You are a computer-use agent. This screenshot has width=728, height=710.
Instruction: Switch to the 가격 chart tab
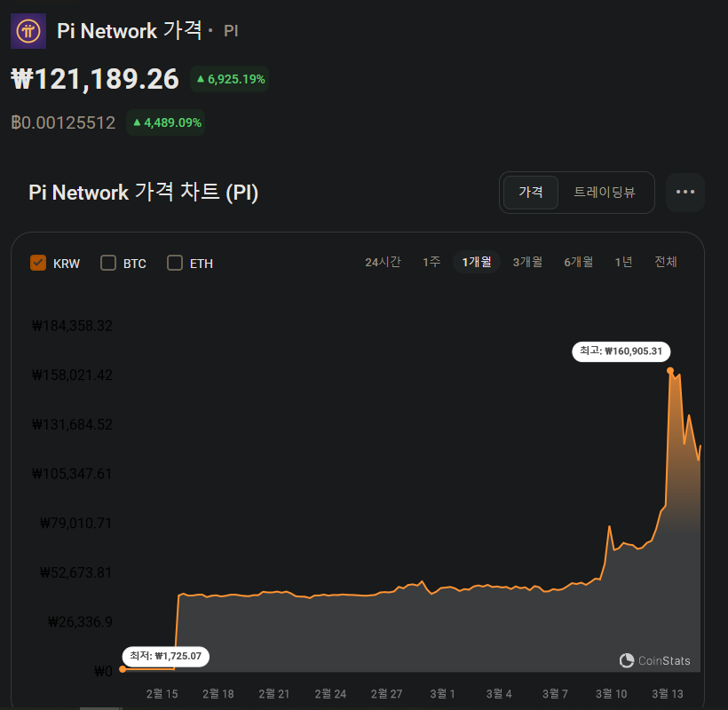point(531,192)
